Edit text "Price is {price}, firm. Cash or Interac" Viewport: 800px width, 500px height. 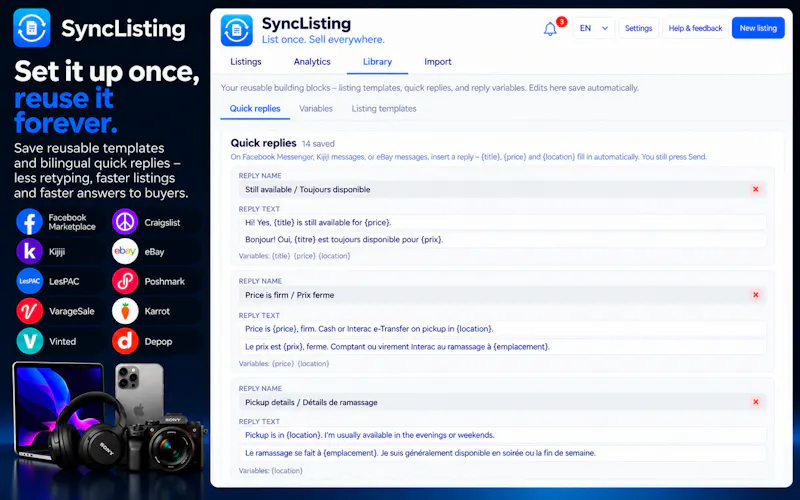(x=503, y=329)
